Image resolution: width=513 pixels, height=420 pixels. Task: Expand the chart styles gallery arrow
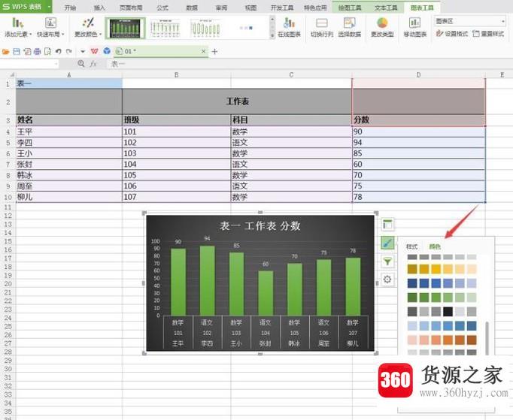(x=272, y=35)
